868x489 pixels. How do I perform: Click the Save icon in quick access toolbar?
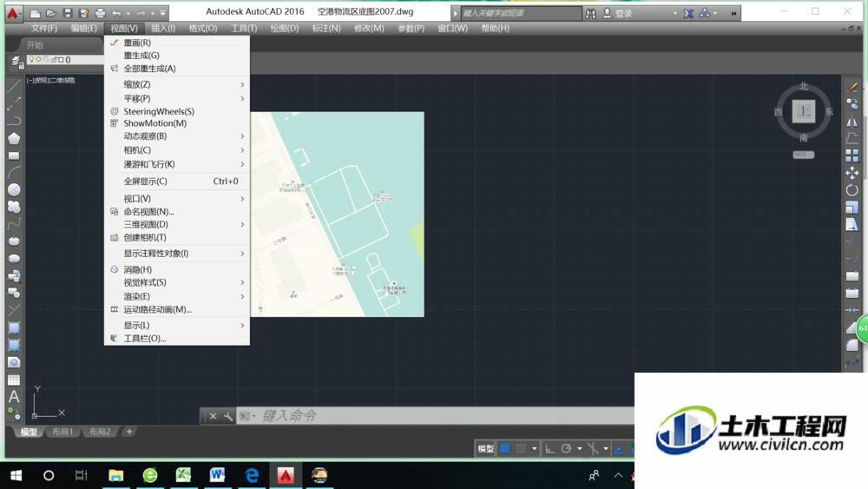coord(68,13)
